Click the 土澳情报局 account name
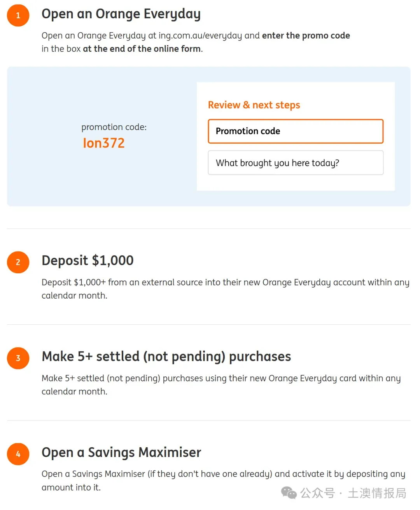 [376, 493]
